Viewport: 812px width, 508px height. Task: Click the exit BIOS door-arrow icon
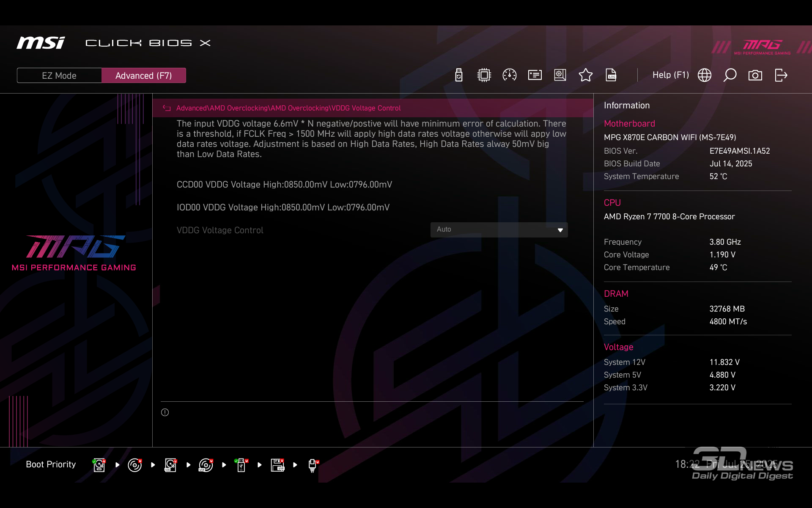tap(781, 75)
